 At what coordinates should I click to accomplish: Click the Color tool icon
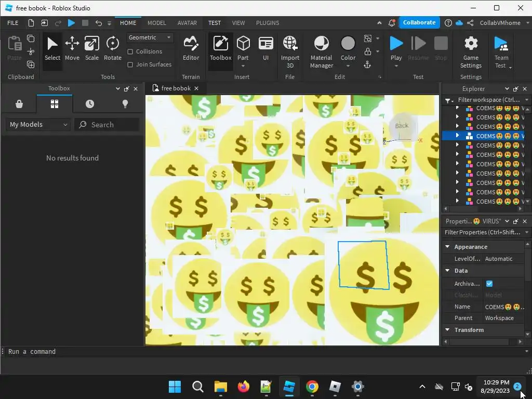348,44
